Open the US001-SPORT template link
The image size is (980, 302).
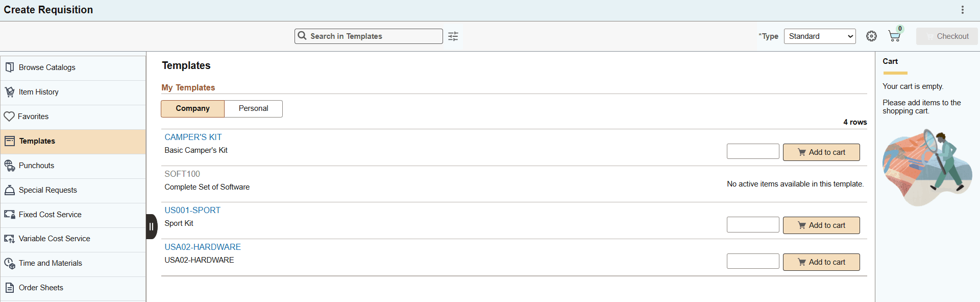tap(192, 210)
